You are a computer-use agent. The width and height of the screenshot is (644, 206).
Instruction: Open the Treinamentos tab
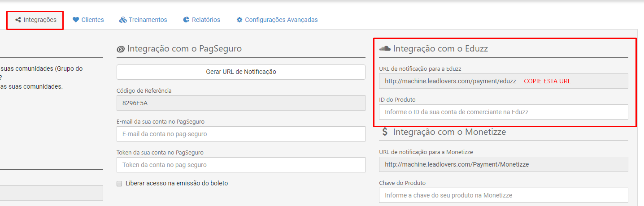click(143, 20)
